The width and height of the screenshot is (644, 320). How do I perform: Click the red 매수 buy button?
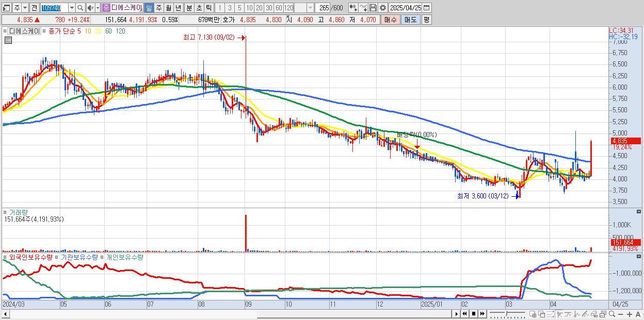pos(390,20)
